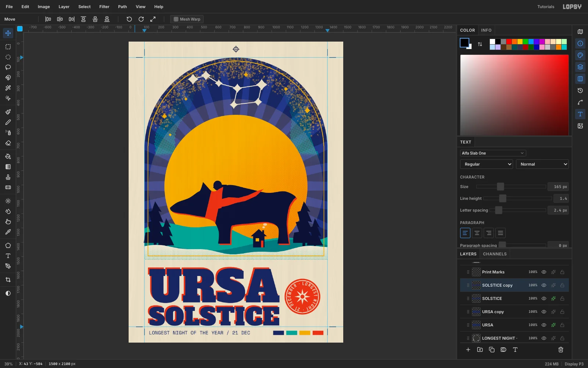Select the Move tool in left toolbar
588x368 pixels.
click(8, 33)
